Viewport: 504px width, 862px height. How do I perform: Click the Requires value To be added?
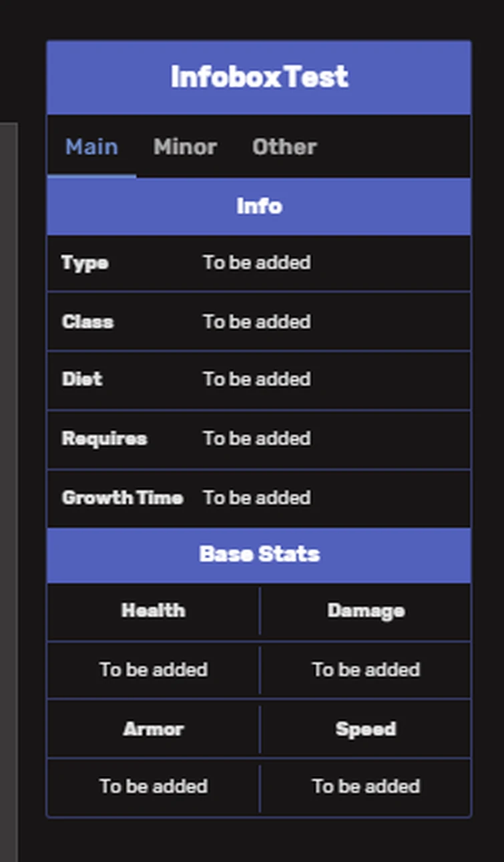[x=258, y=439]
